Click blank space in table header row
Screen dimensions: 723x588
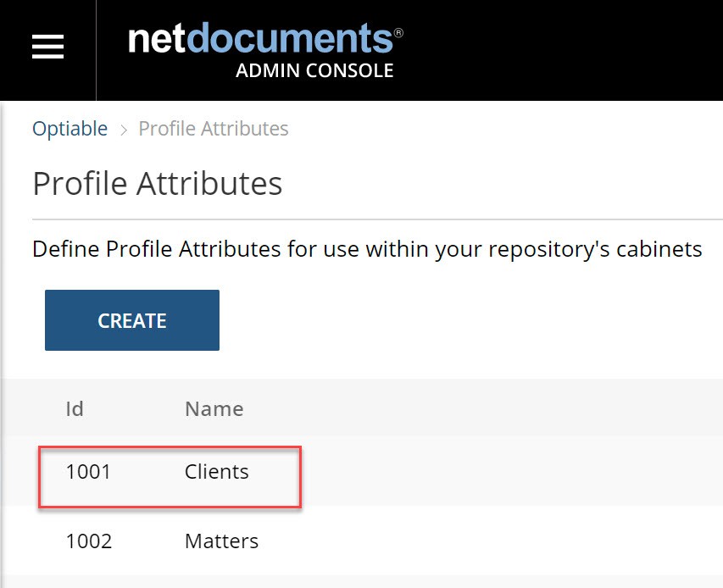484,408
